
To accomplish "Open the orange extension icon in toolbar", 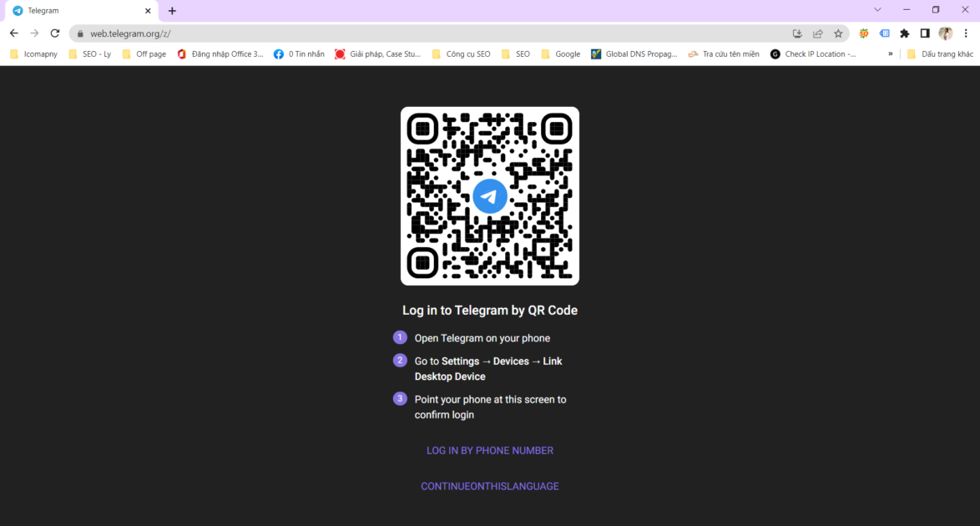I will tap(864, 33).
